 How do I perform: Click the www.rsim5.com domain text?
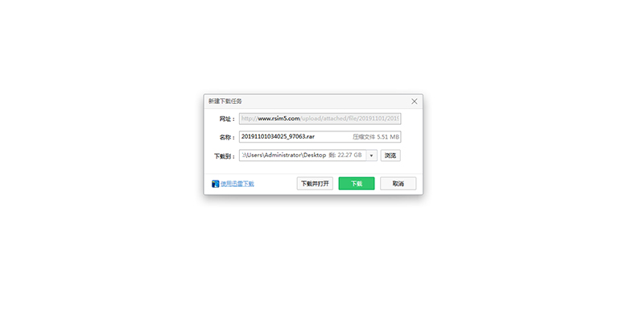[x=279, y=118]
